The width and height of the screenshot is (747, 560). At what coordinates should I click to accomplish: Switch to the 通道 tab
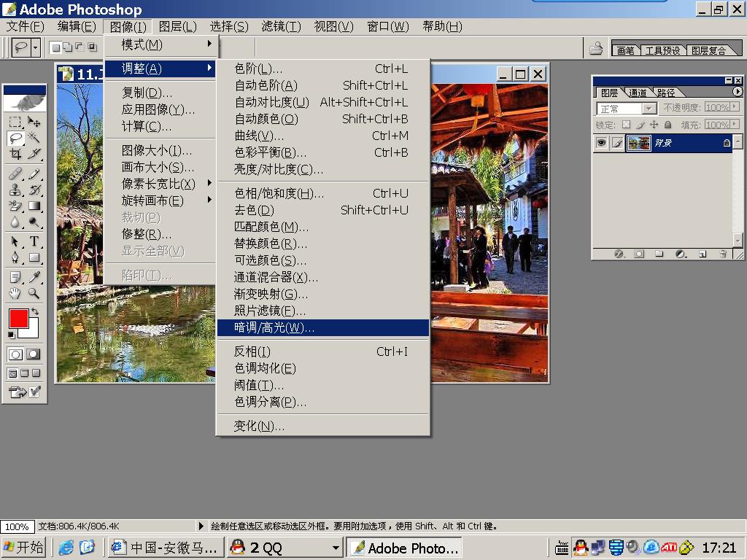(x=638, y=93)
